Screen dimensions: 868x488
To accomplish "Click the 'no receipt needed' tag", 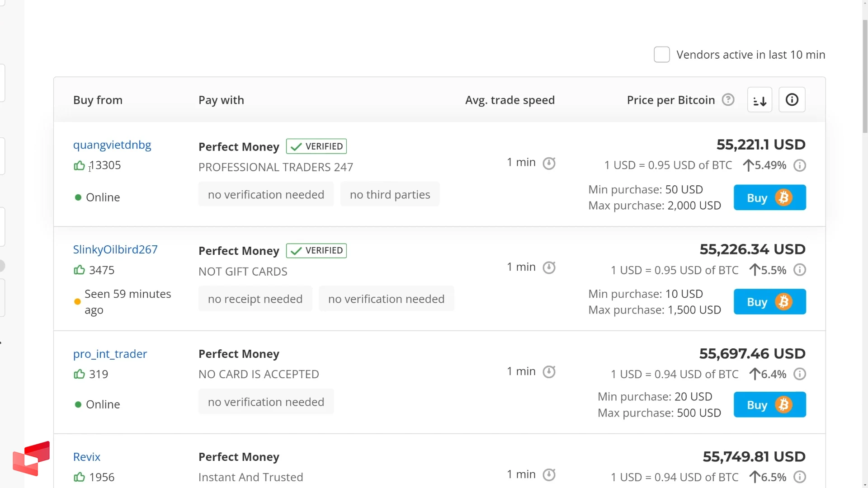I will [255, 299].
